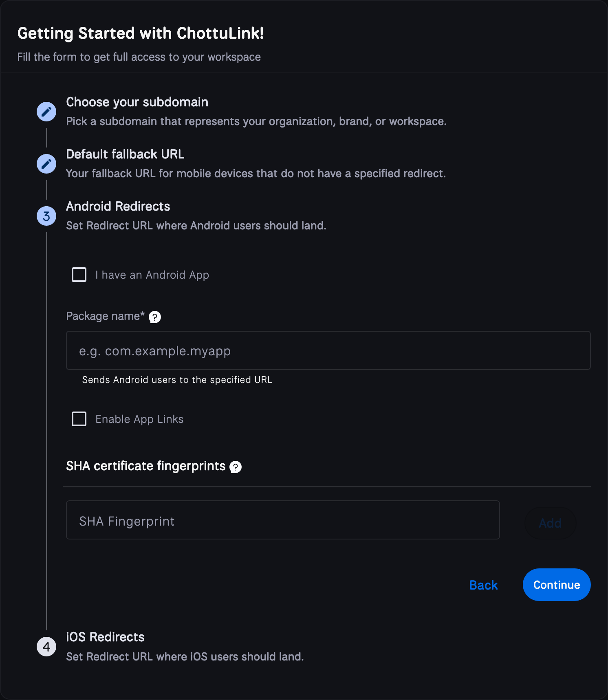608x700 pixels.
Task: Click the Add button next to SHA Fingerprint
Action: point(550,523)
